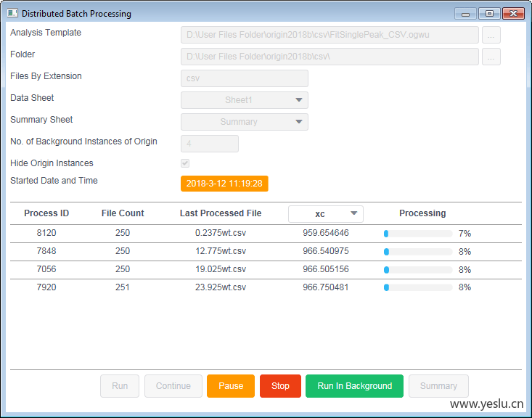This screenshot has width=532, height=418.
Task: Click the progress bar for process 8120
Action: pos(418,234)
